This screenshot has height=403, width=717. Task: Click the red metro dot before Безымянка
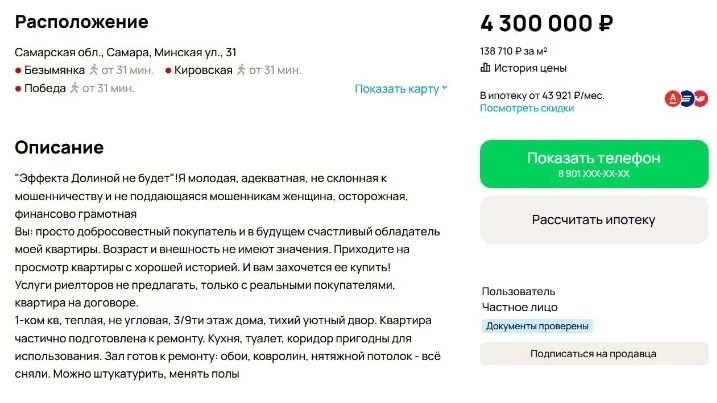[18, 71]
